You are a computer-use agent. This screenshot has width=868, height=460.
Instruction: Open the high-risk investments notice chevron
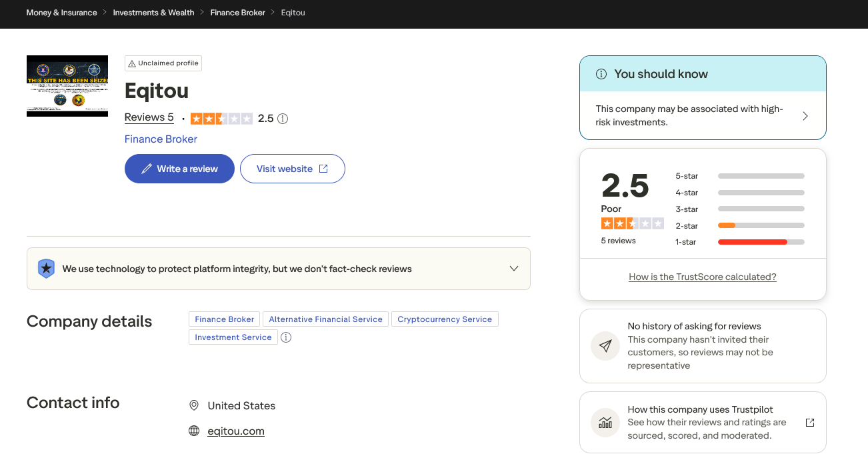[805, 116]
